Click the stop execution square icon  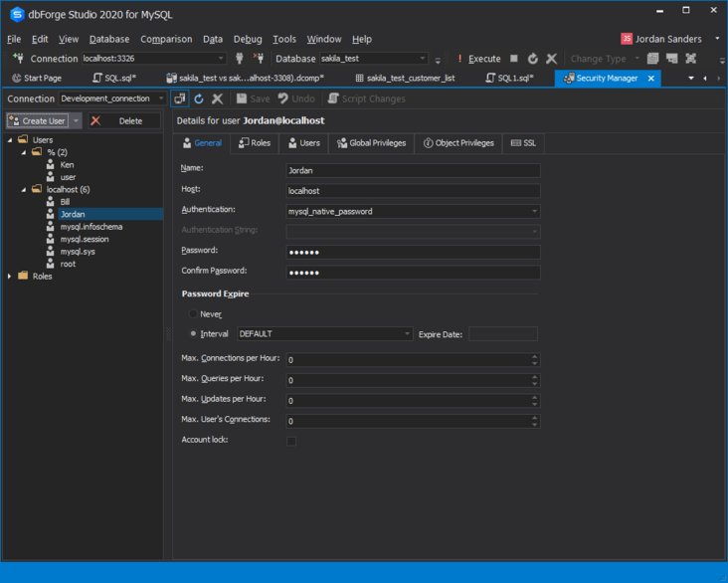(x=514, y=59)
